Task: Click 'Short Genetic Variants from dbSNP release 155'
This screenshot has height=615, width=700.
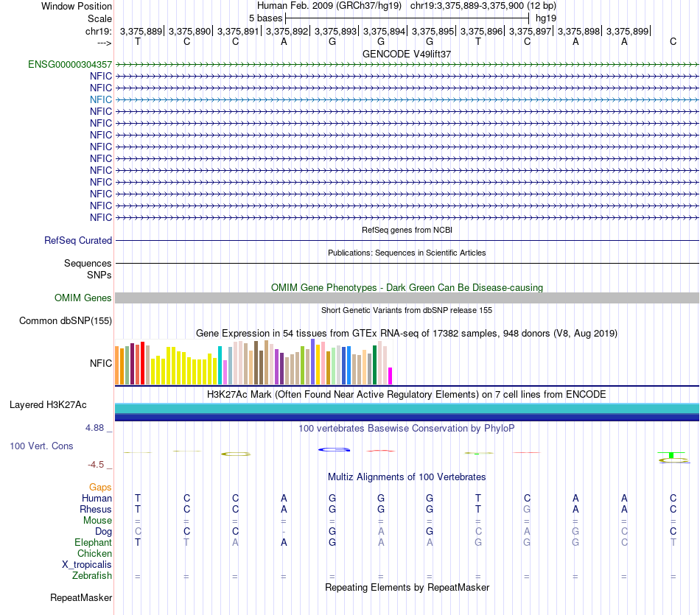Action: click(407, 310)
